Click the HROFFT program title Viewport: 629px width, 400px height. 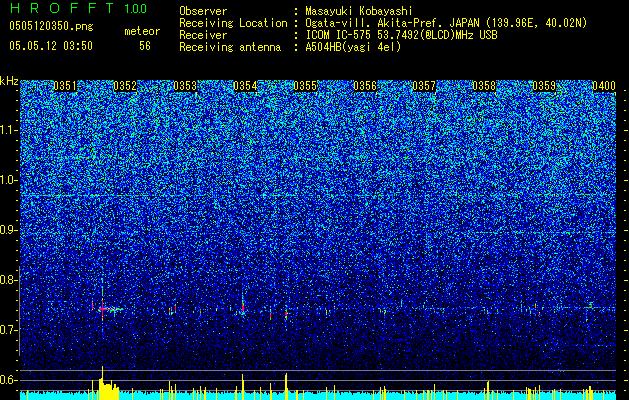pyautogui.click(x=63, y=8)
